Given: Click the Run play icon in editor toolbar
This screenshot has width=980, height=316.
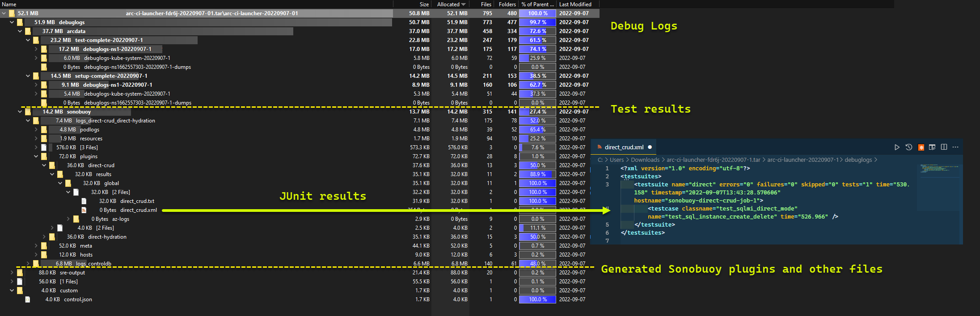Looking at the screenshot, I should point(897,147).
